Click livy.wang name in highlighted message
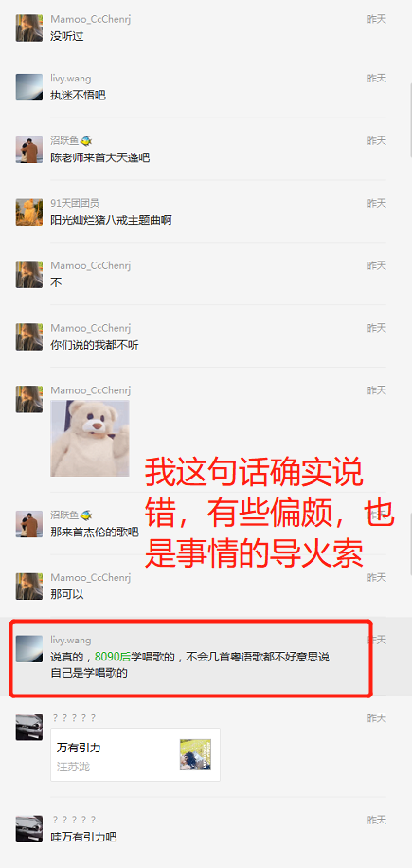412x868 pixels. [71, 640]
